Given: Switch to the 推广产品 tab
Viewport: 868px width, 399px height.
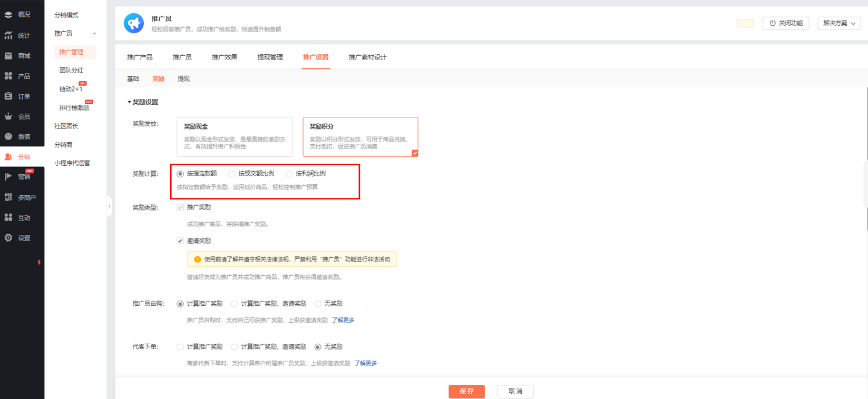Looking at the screenshot, I should pyautogui.click(x=140, y=57).
